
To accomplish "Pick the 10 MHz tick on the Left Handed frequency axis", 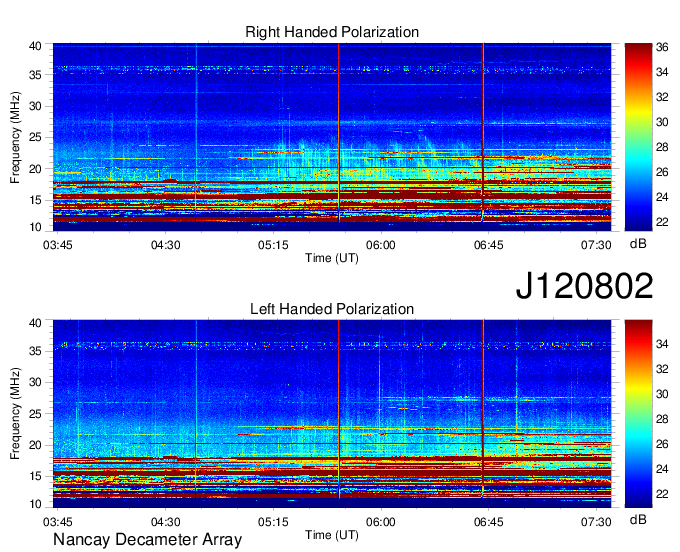I will click(35, 504).
